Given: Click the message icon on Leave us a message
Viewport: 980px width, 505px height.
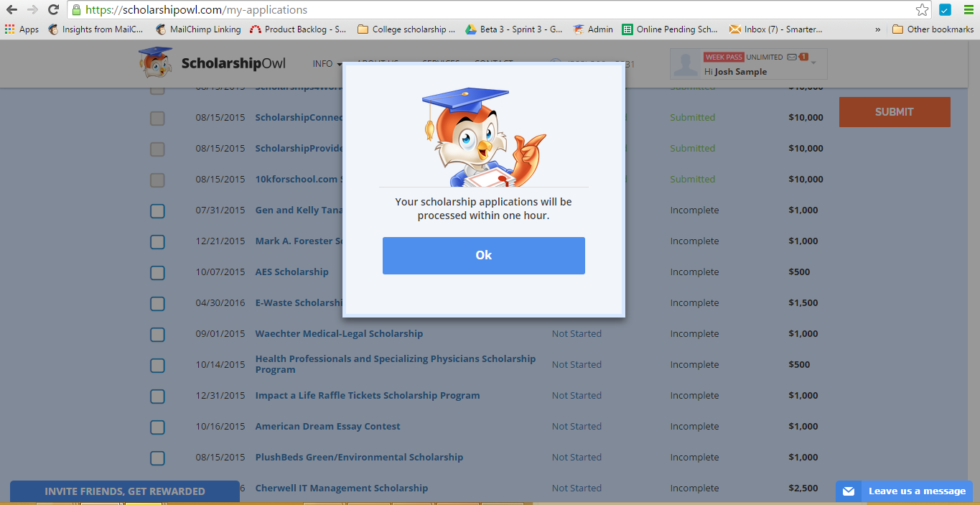Looking at the screenshot, I should [848, 491].
